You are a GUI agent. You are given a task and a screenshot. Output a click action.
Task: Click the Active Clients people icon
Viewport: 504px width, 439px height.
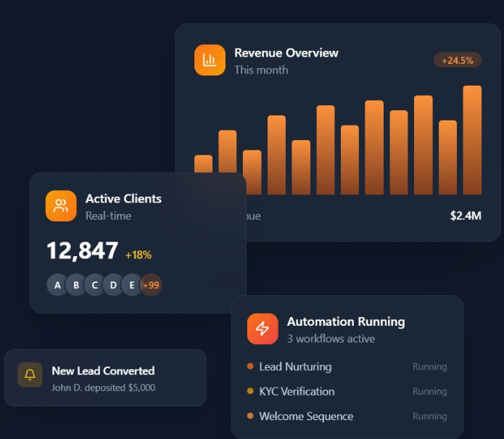click(61, 206)
